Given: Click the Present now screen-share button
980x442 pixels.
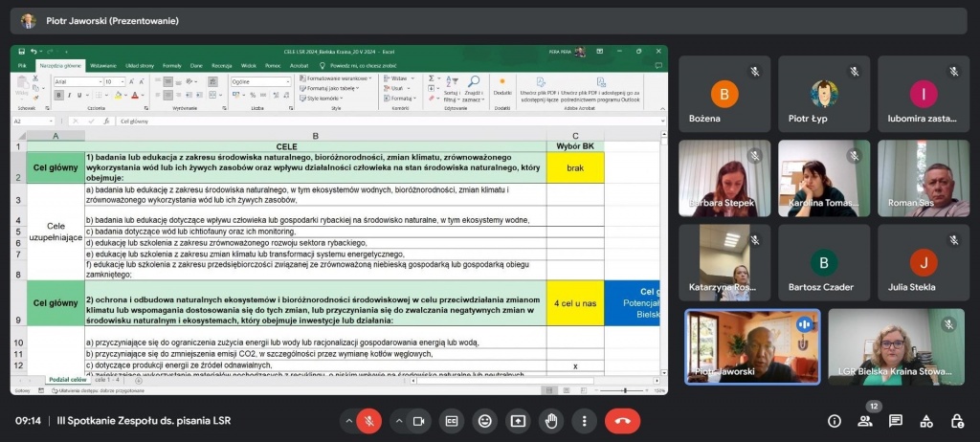Looking at the screenshot, I should (x=518, y=421).
